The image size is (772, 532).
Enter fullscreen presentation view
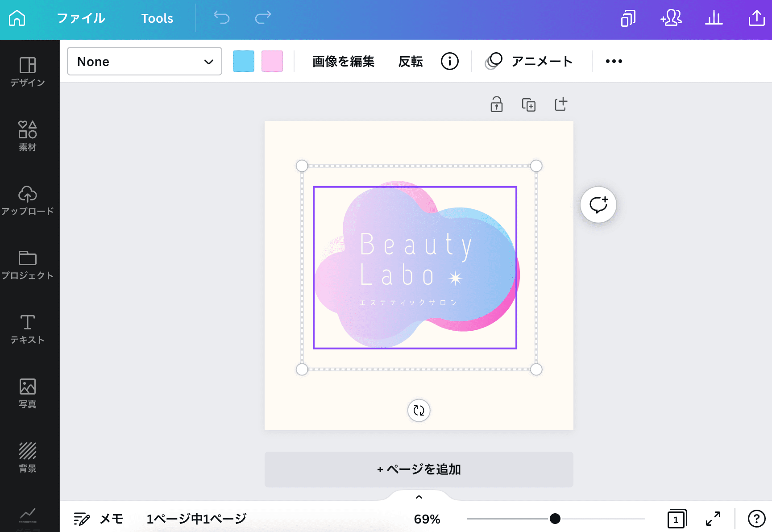714,518
